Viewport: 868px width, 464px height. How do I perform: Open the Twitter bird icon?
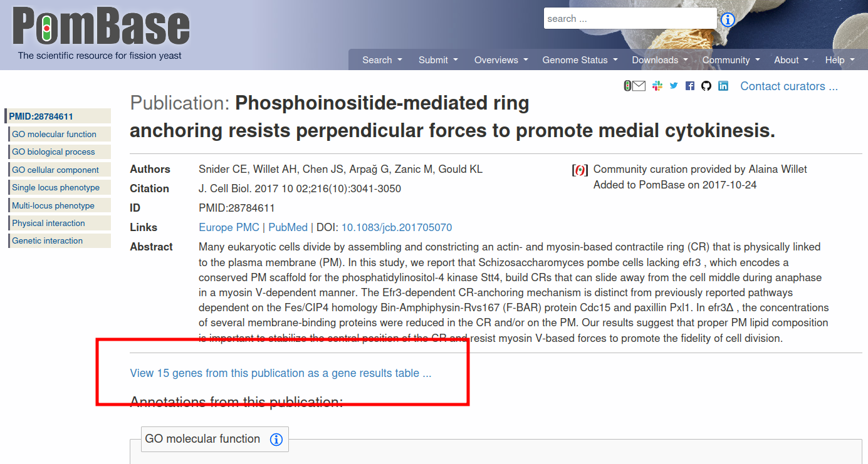[674, 86]
